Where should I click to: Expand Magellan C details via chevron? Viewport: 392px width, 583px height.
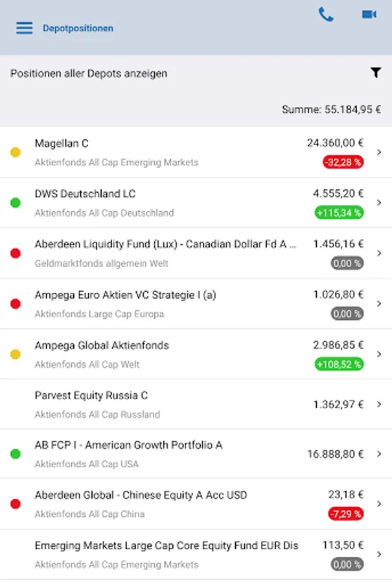379,152
